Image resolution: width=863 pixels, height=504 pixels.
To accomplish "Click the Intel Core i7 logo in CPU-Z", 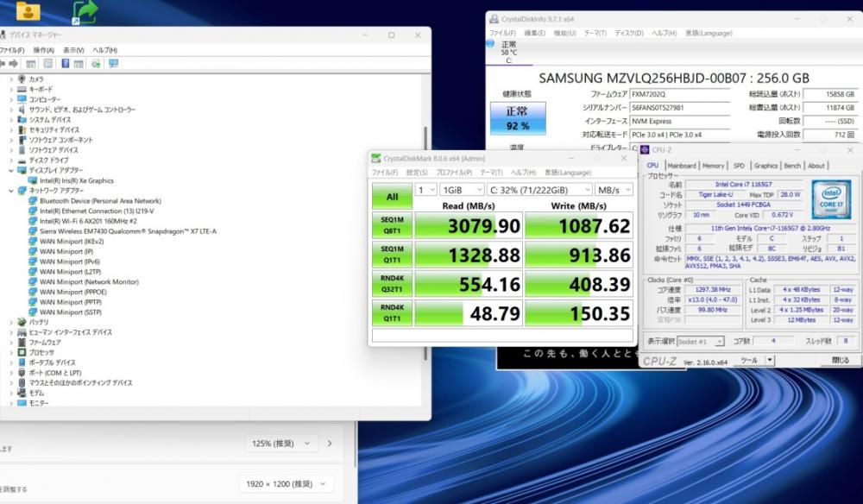I will tap(830, 199).
